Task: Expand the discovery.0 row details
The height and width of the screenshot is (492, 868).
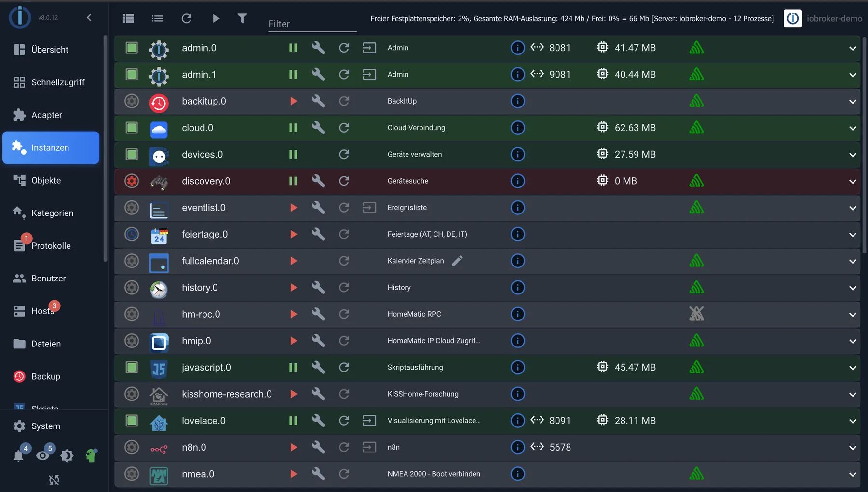Action: point(853,182)
